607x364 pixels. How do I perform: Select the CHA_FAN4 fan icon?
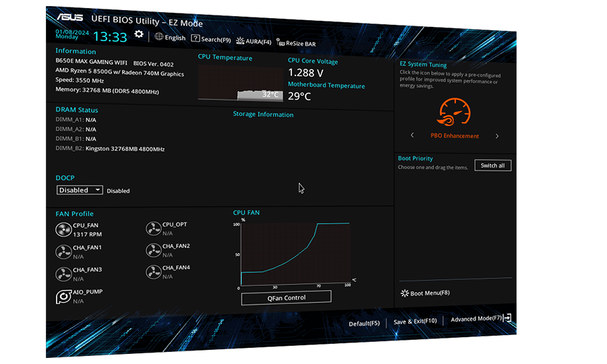tap(153, 272)
